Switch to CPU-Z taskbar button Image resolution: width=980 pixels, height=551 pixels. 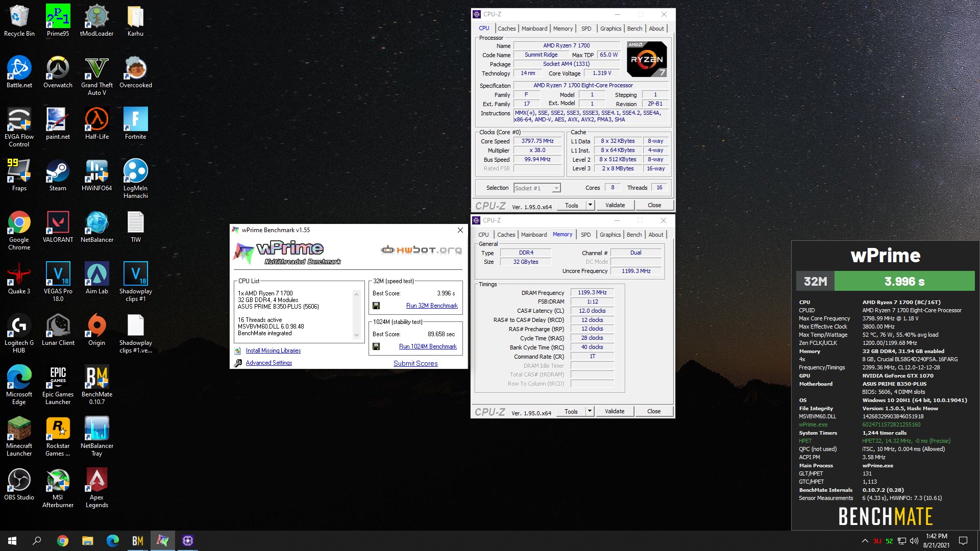click(187, 541)
